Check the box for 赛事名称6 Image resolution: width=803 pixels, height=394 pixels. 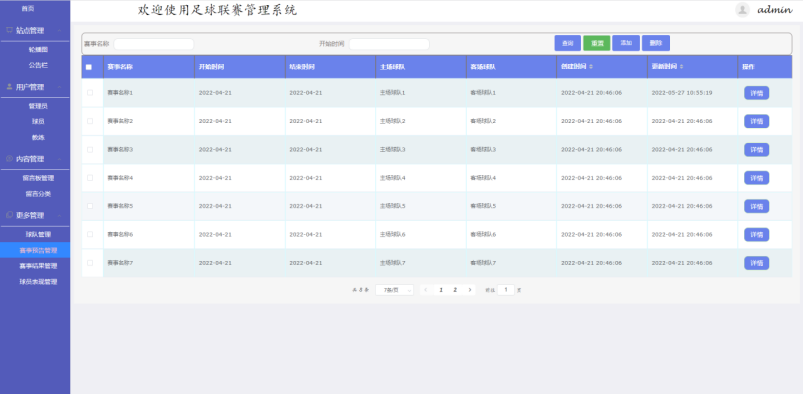90,234
